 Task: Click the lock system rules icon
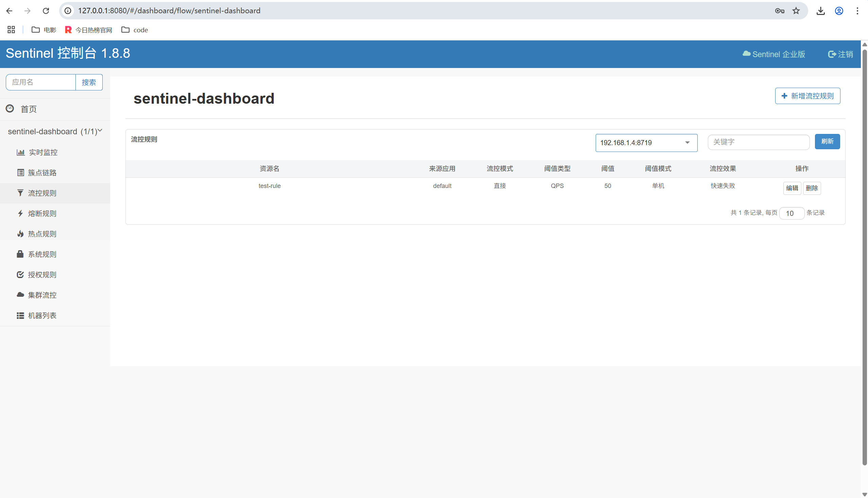coord(20,254)
